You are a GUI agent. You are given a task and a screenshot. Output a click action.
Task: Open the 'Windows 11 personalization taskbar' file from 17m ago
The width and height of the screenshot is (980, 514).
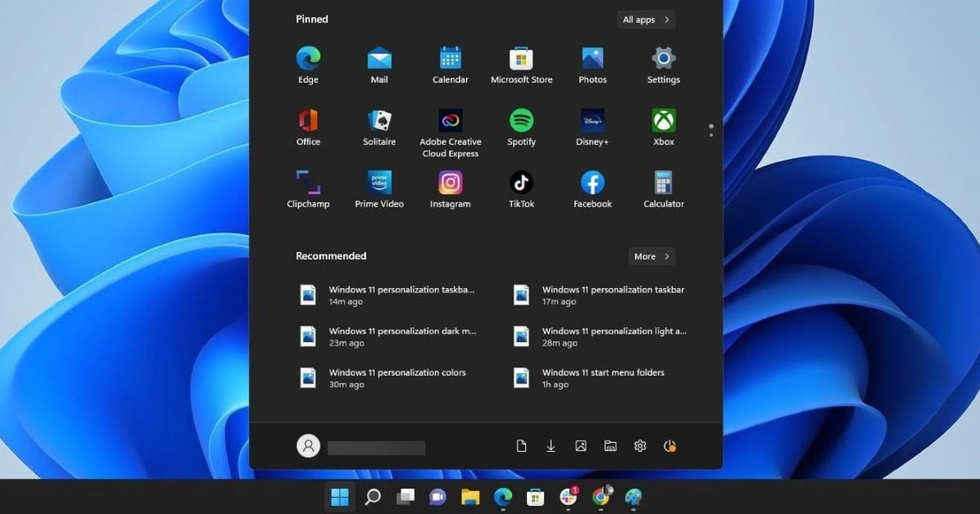(600, 295)
